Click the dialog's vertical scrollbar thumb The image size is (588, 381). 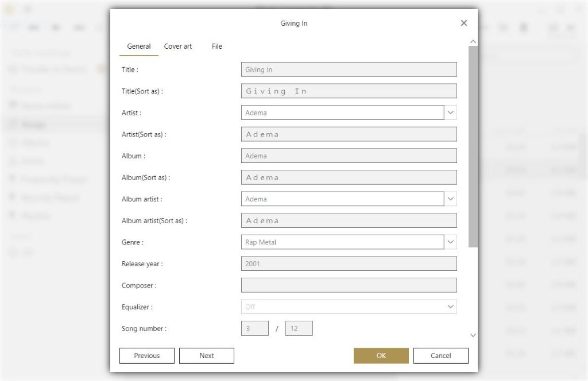click(x=473, y=146)
